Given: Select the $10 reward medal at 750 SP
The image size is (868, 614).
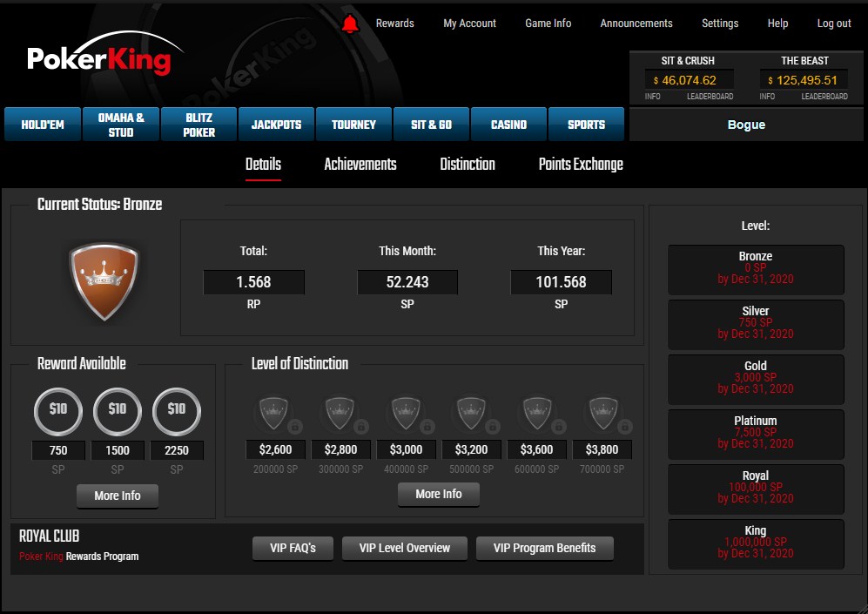Looking at the screenshot, I should pos(57,412).
